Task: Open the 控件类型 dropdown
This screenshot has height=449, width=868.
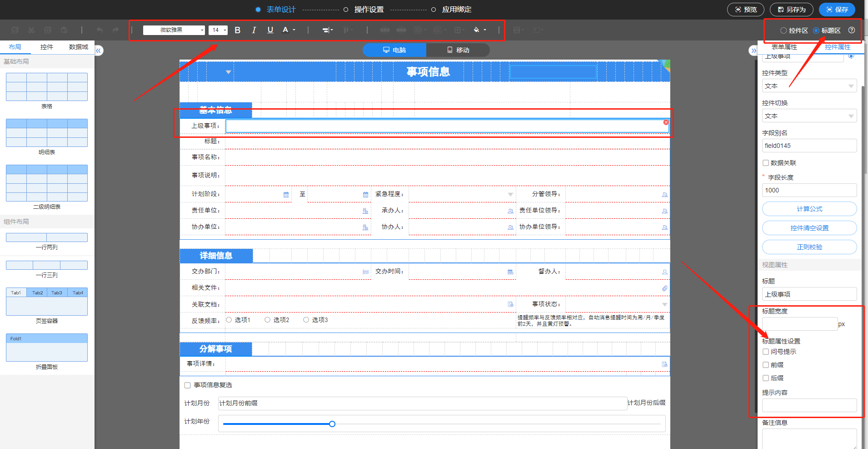Action: coord(809,86)
